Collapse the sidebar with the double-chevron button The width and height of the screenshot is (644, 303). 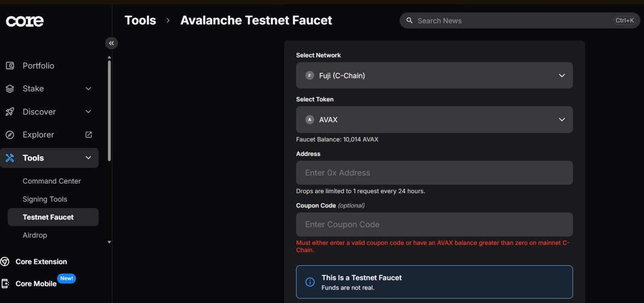[111, 43]
